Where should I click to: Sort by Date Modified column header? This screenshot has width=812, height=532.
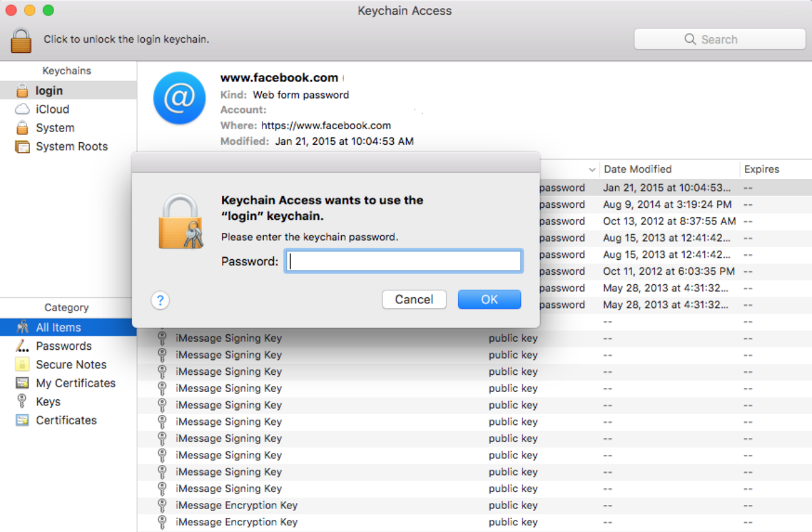[x=637, y=169]
